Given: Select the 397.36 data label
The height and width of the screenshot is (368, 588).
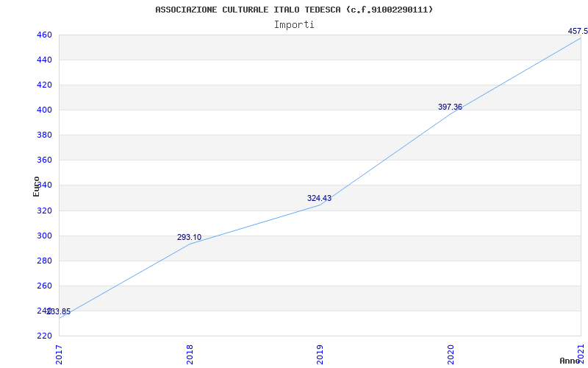Looking at the screenshot, I should point(450,107).
